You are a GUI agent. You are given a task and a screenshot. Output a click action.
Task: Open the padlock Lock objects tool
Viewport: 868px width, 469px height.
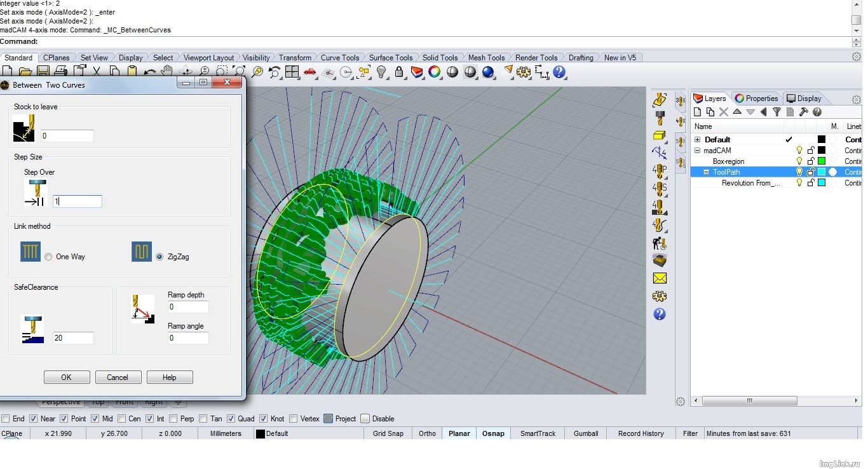pos(399,72)
